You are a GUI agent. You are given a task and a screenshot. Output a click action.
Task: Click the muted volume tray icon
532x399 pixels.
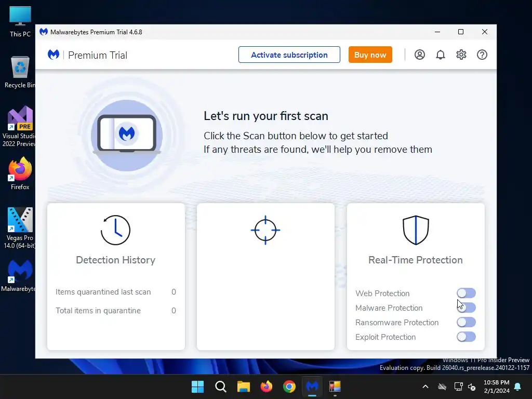click(472, 387)
